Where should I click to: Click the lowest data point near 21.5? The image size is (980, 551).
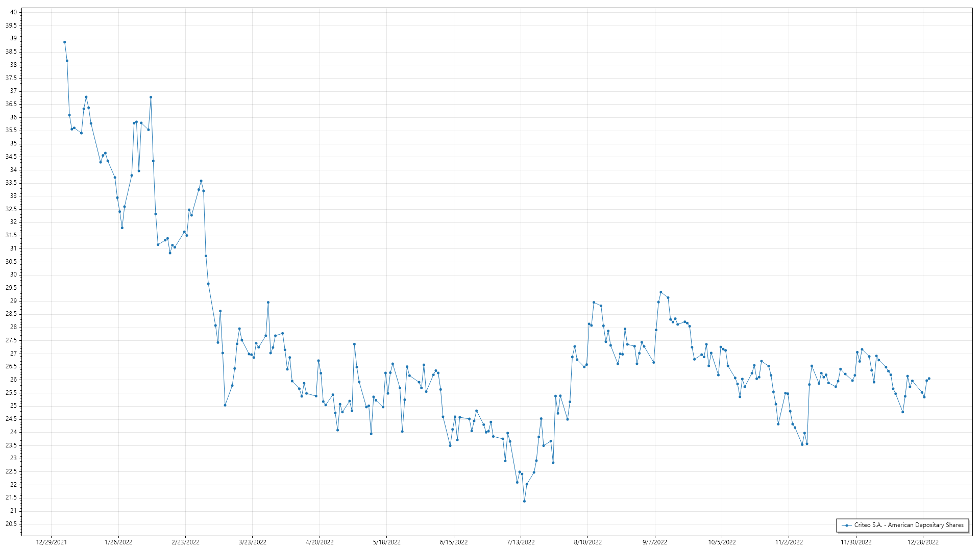(524, 502)
